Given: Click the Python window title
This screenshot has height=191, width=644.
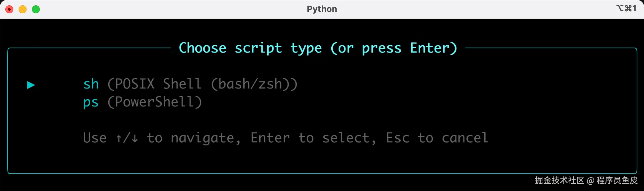Looking at the screenshot, I should 322,9.
